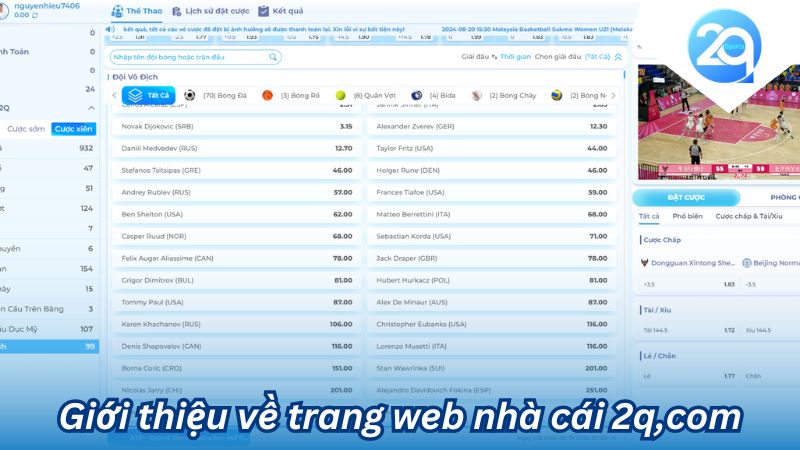Choose Christopher Eubanks (USA) odds 116.00
The height and width of the screenshot is (450, 800).
point(492,324)
